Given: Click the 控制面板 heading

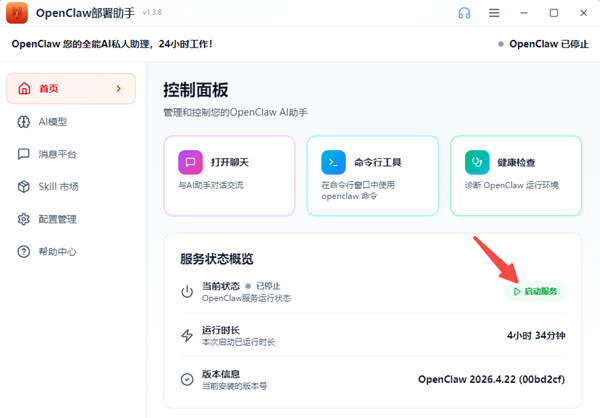Looking at the screenshot, I should pyautogui.click(x=196, y=90).
